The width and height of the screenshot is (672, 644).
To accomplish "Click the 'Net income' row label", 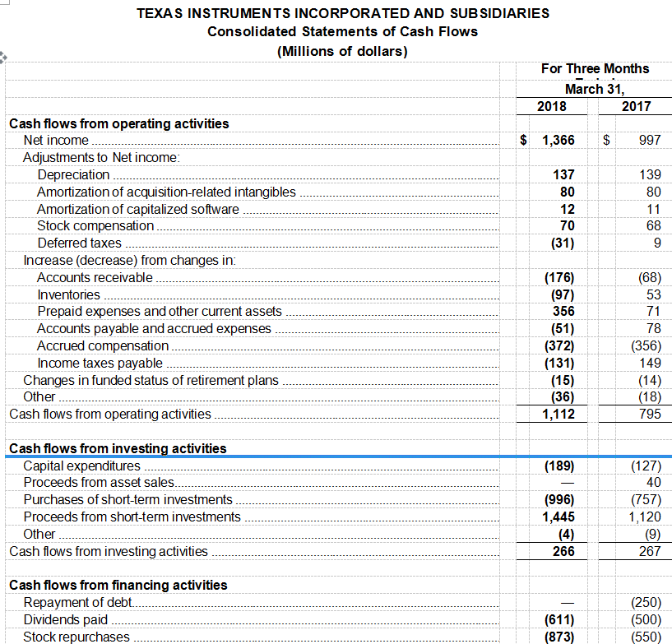I will [56, 140].
